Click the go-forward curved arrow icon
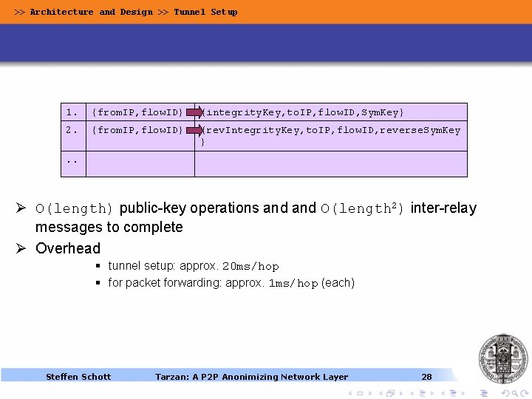The image size is (532, 399). click(525, 394)
